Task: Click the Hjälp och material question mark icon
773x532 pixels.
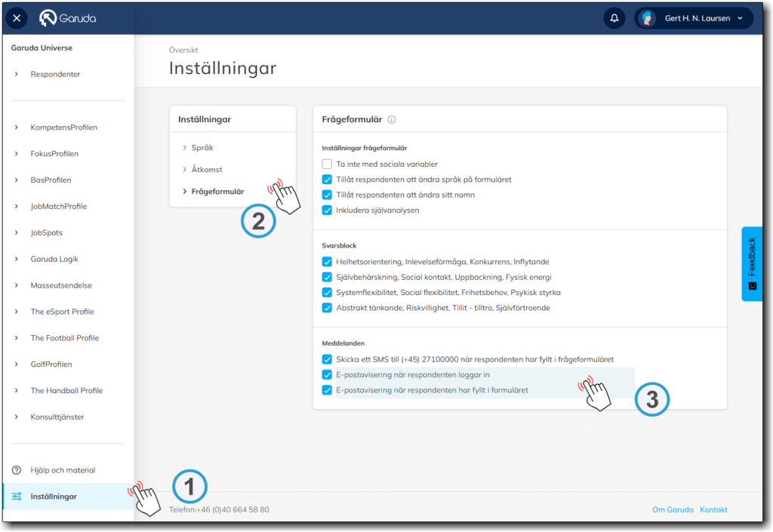Action: coord(17,470)
